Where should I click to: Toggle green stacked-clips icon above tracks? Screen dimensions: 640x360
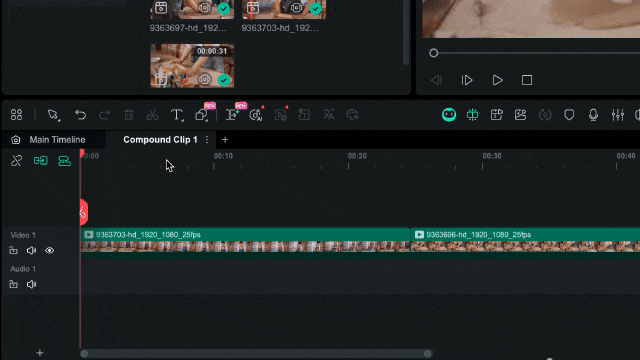pos(64,161)
